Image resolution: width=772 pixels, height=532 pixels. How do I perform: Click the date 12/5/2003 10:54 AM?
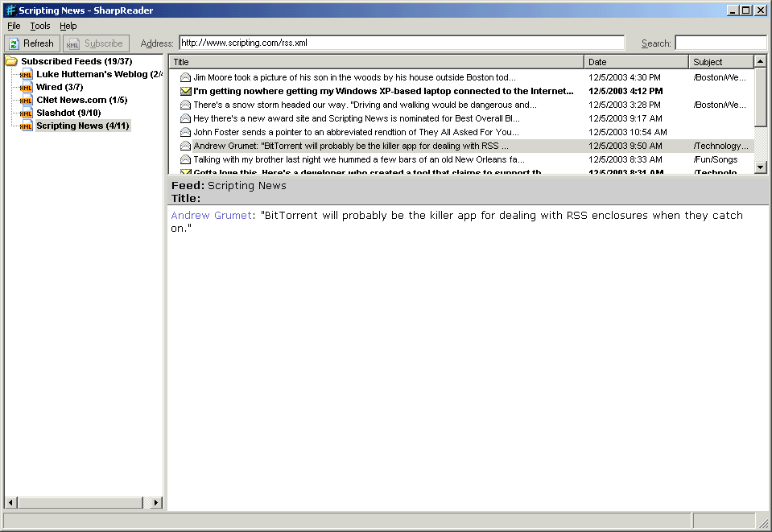click(x=628, y=132)
